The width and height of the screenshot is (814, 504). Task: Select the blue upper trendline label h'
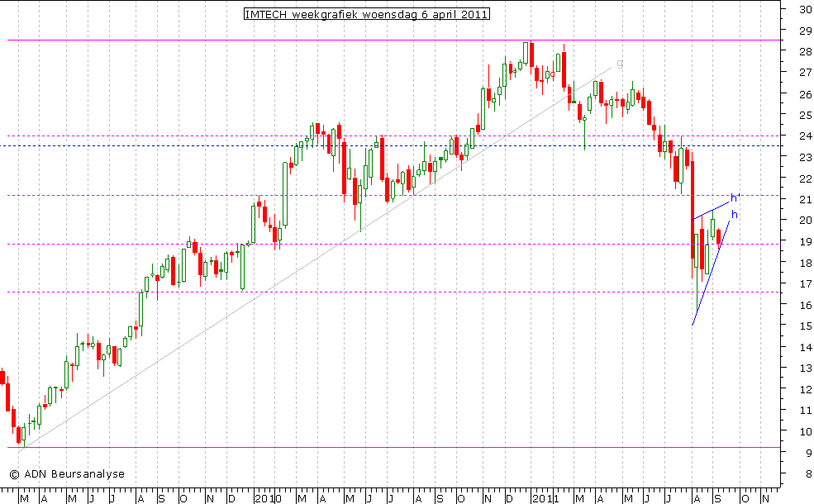tap(735, 197)
